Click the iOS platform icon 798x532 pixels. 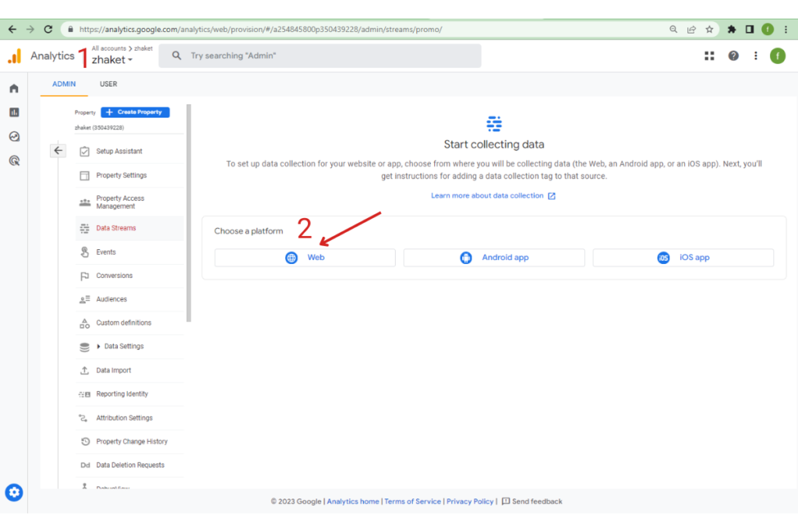coord(663,258)
